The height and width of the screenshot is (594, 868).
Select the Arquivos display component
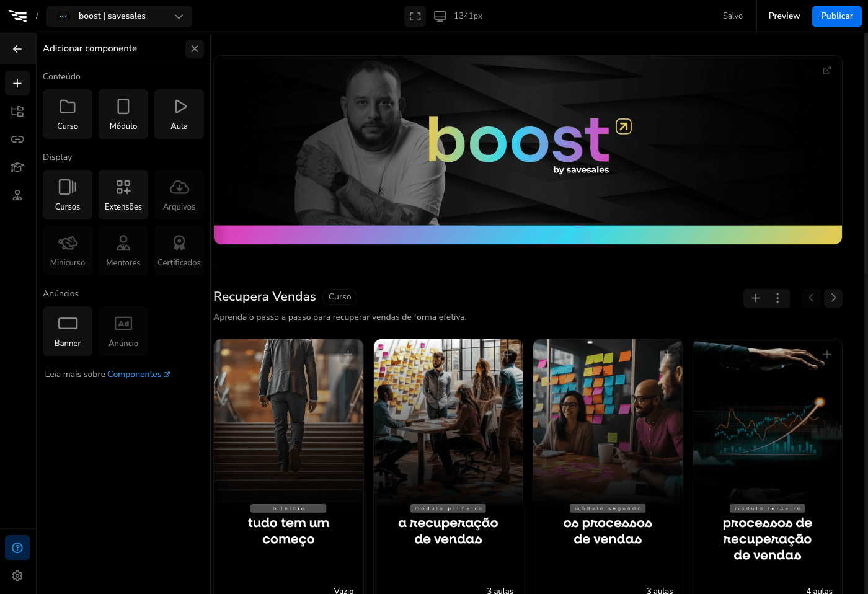pos(179,195)
